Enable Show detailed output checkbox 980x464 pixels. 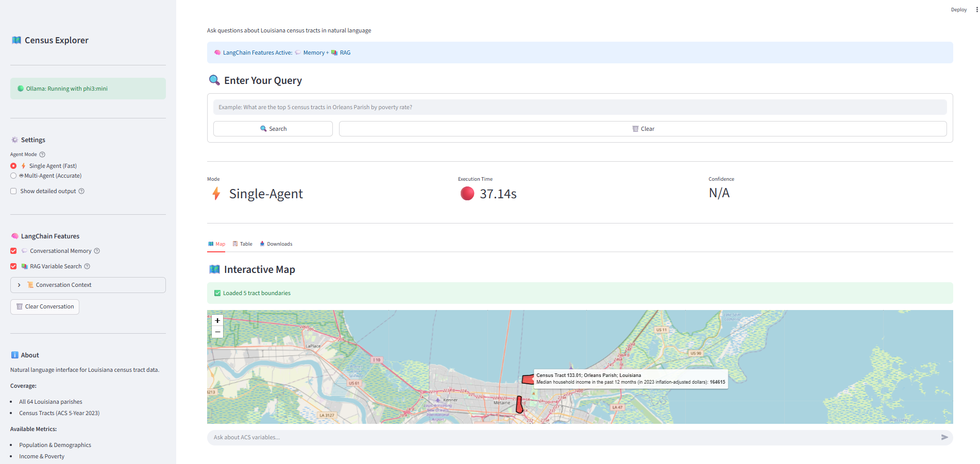(x=13, y=192)
